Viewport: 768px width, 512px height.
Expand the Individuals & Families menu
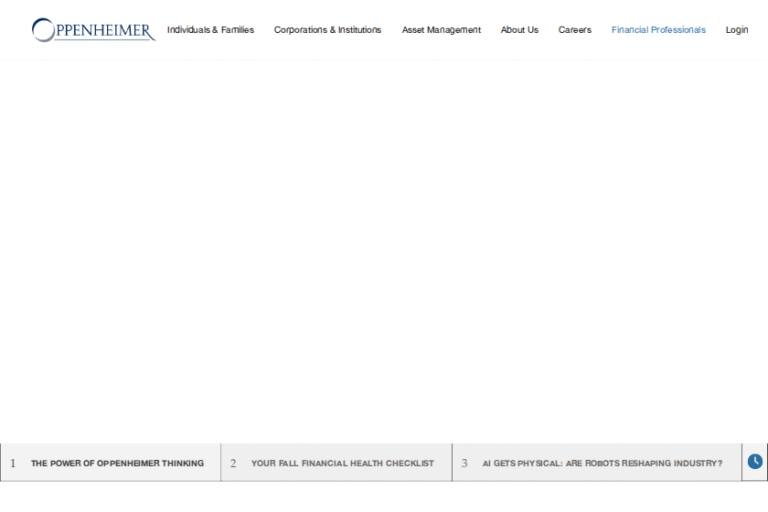tap(210, 30)
